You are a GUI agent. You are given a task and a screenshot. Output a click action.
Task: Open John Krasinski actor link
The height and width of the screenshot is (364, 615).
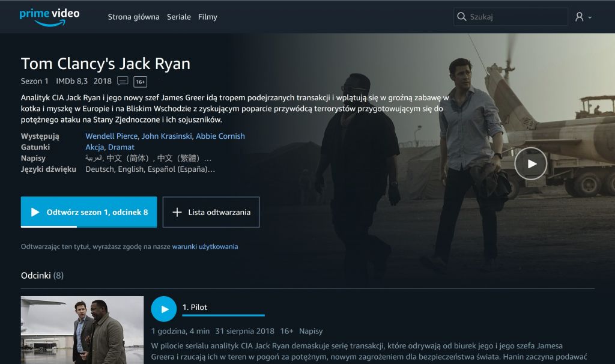pos(166,136)
